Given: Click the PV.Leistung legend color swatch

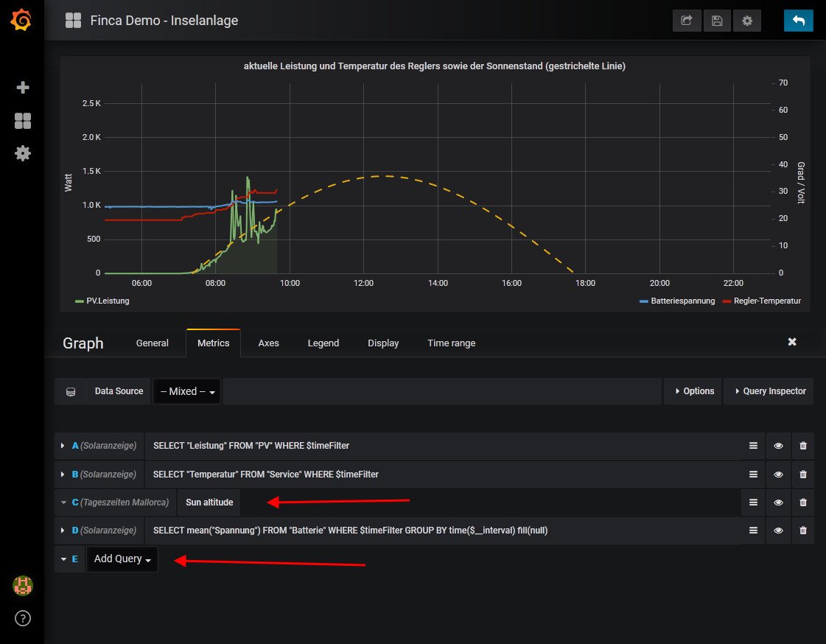Looking at the screenshot, I should (x=80, y=301).
